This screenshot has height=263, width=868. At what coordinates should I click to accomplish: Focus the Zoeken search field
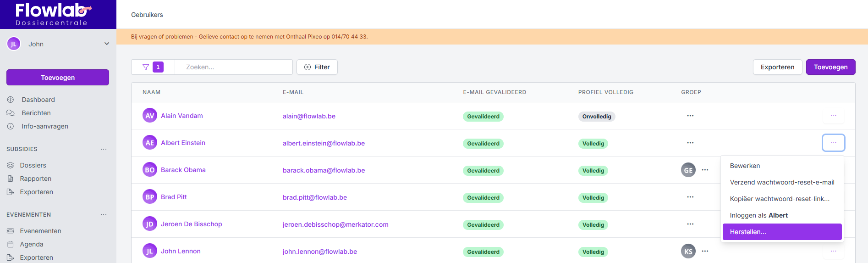tap(234, 67)
